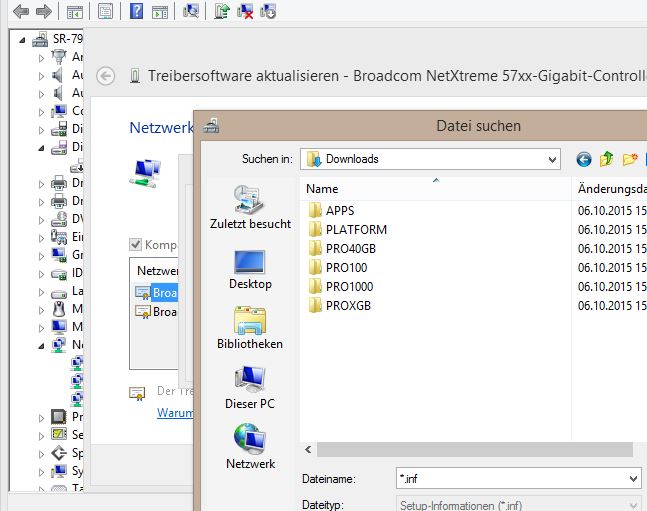Sort by the Name column header
This screenshot has width=647, height=511.
click(x=436, y=189)
